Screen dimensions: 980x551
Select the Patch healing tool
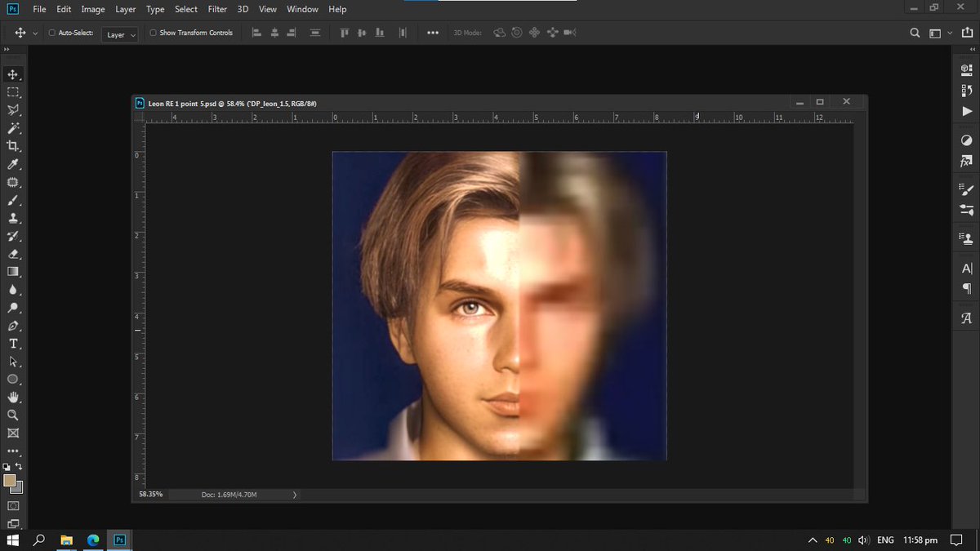[13, 182]
